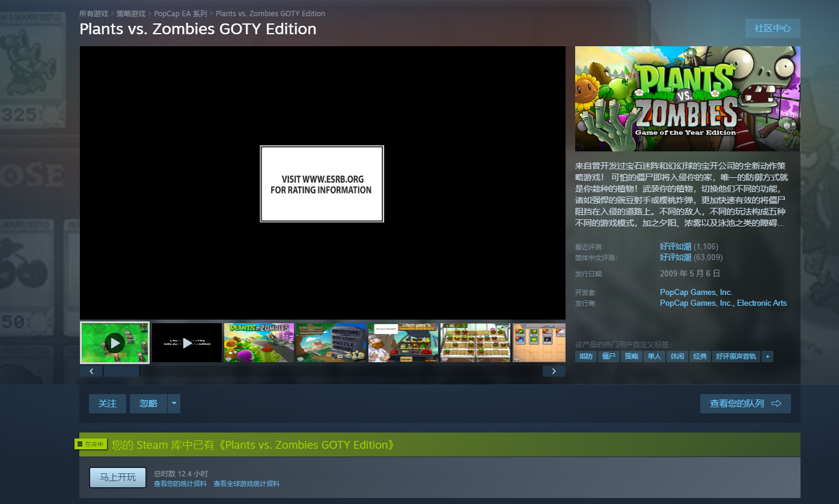This screenshot has height=504, width=839.
Task: Click the release date 2009 年 5 月 6 日
Action: 690,273
